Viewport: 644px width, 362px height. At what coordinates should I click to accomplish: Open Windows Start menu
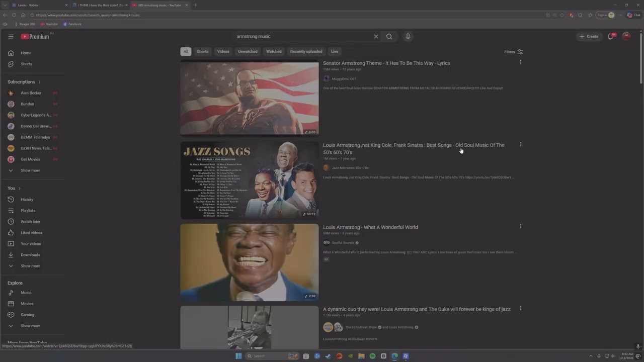(238, 356)
